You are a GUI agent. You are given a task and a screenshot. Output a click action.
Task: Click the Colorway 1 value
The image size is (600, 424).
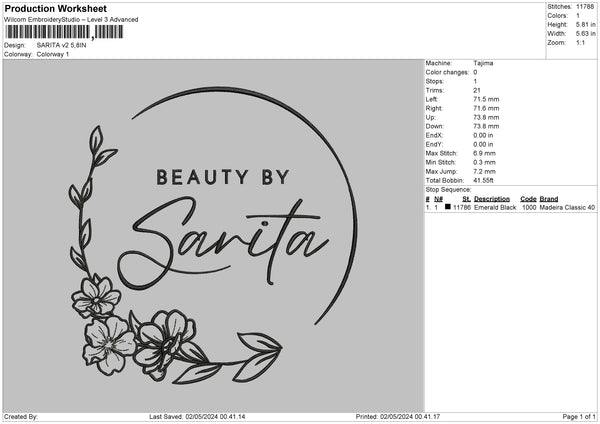point(53,54)
